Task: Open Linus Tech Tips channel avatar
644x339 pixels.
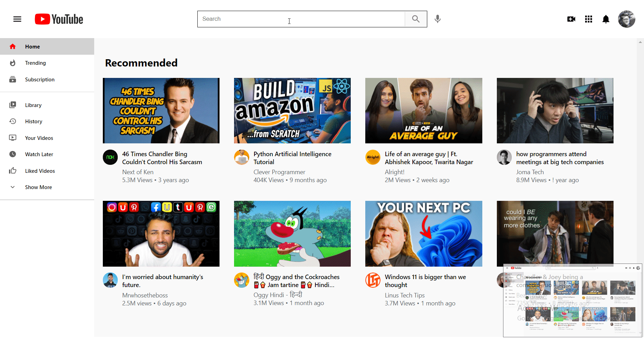Action: [373, 280]
